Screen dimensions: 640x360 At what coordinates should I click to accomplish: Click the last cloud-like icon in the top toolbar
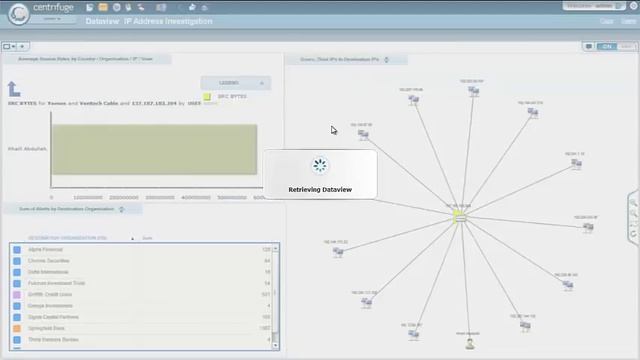pyautogui.click(x=205, y=7)
